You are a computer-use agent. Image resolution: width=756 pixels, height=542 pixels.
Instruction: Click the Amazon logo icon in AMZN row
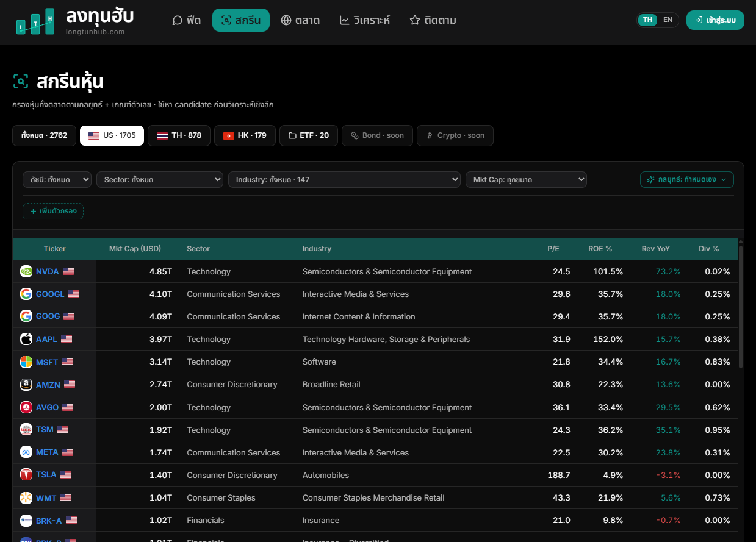26,384
